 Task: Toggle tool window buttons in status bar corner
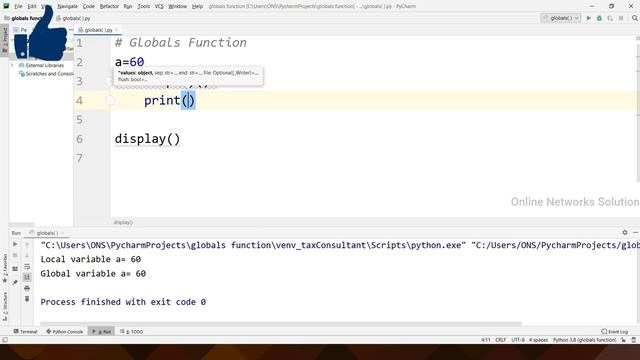coord(4,340)
